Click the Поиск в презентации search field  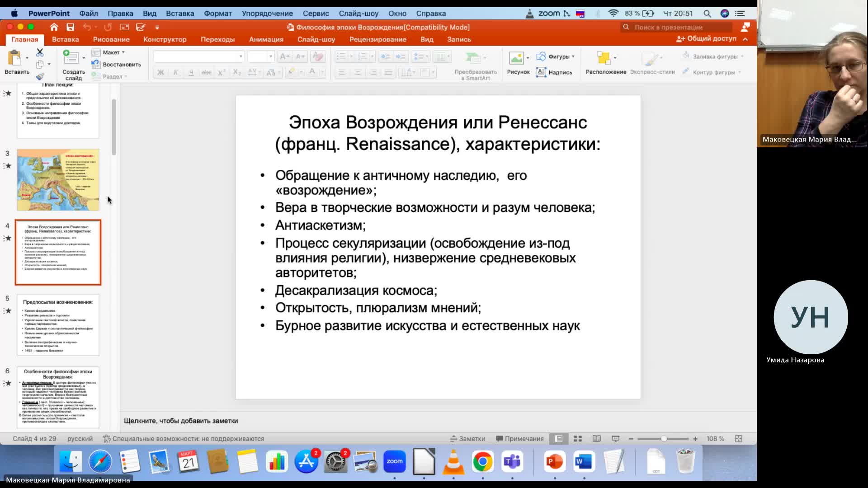(676, 27)
